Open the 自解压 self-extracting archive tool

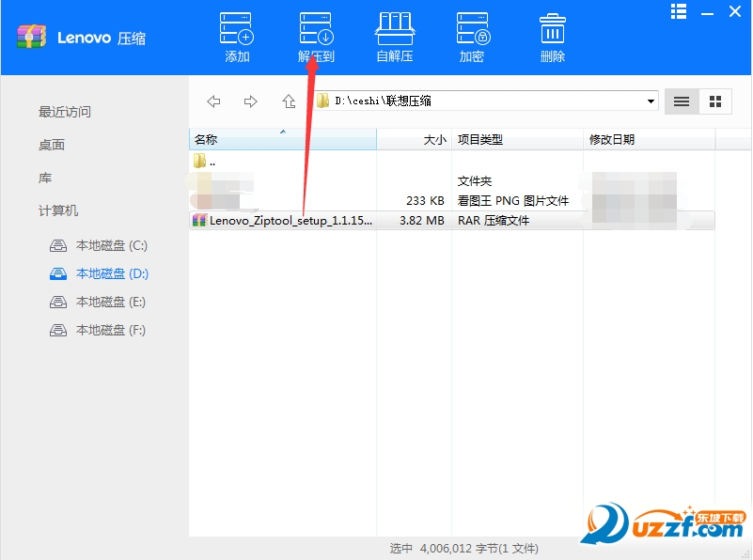pos(395,33)
